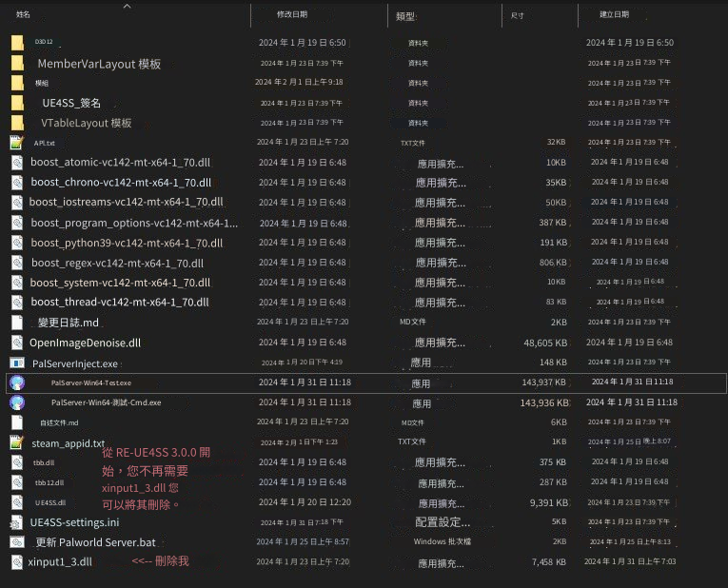Toggle the sort-direction arrow above name column

click(x=127, y=6)
